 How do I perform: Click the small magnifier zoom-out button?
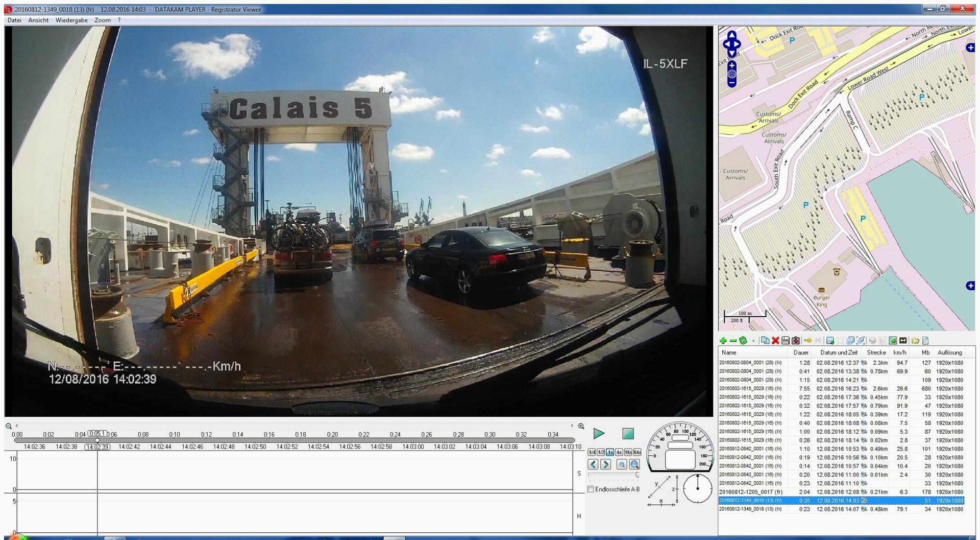621,464
